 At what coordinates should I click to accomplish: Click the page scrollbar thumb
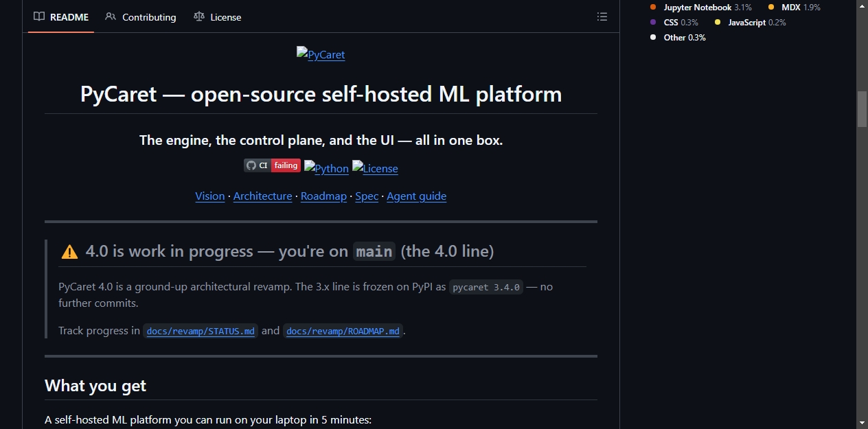862,109
